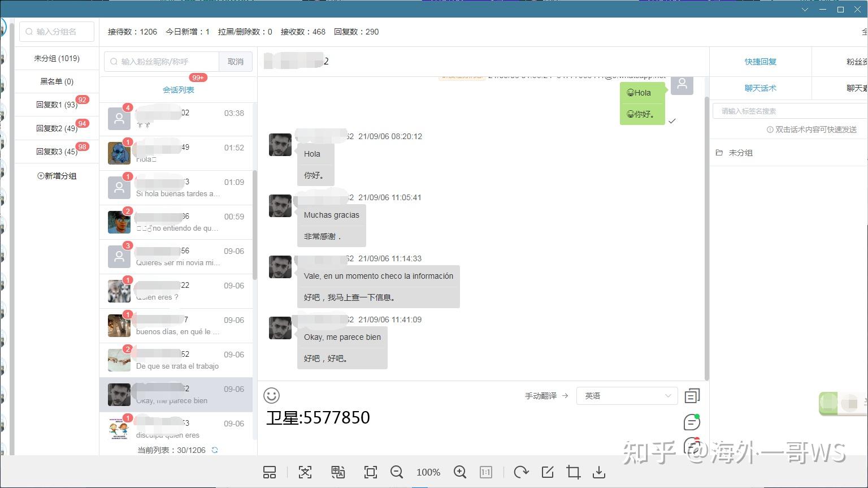
Task: Click the 100% zoom level indicator
Action: pos(428,472)
